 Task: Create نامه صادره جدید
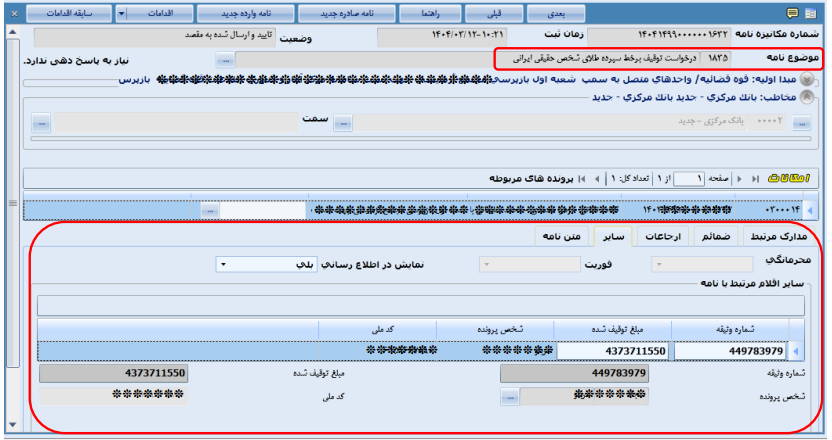tap(346, 13)
